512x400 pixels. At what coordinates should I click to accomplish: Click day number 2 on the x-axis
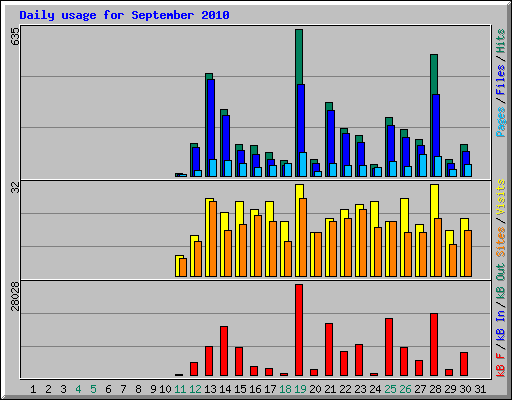pyautogui.click(x=48, y=389)
